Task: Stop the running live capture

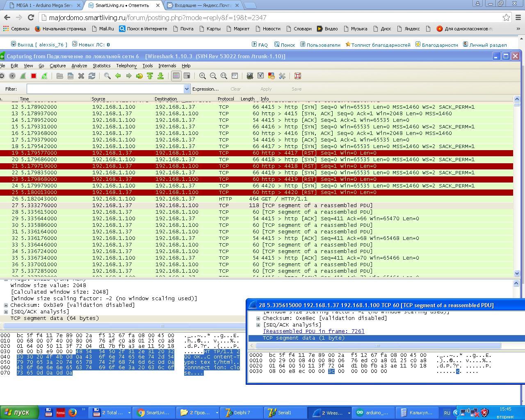Action: (34, 76)
